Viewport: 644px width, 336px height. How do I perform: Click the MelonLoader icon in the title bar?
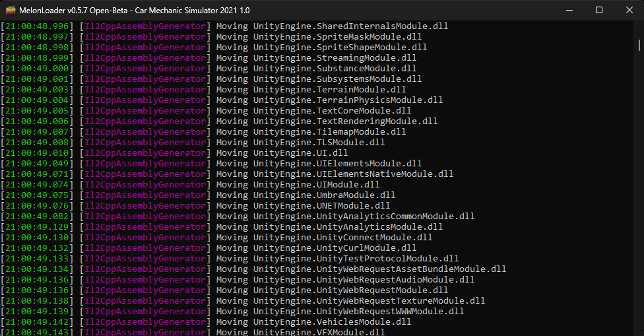coord(11,10)
